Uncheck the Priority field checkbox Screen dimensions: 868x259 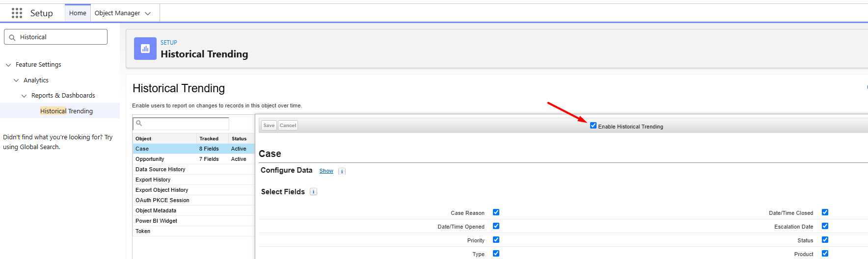[x=496, y=240]
